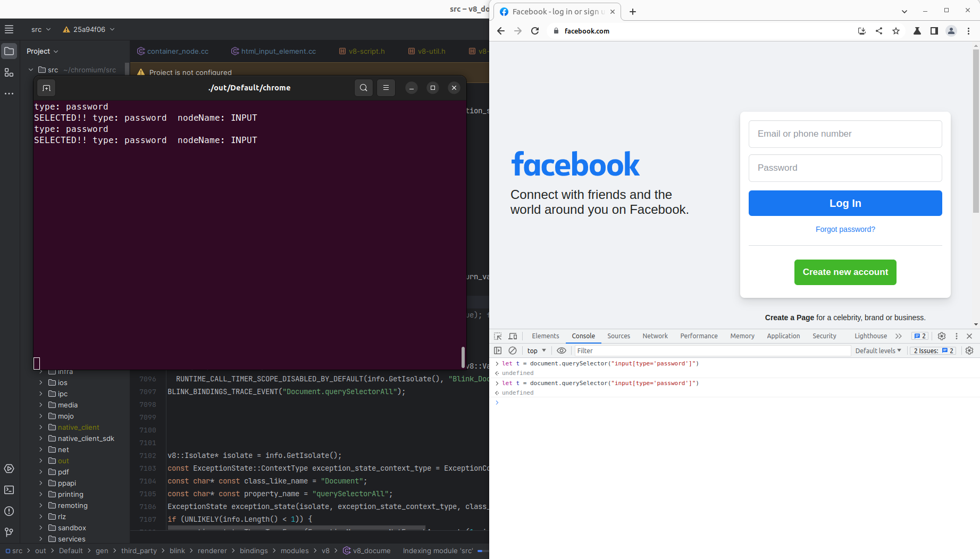This screenshot has width=980, height=559.
Task: Open Default levels dropdown
Action: coord(878,351)
